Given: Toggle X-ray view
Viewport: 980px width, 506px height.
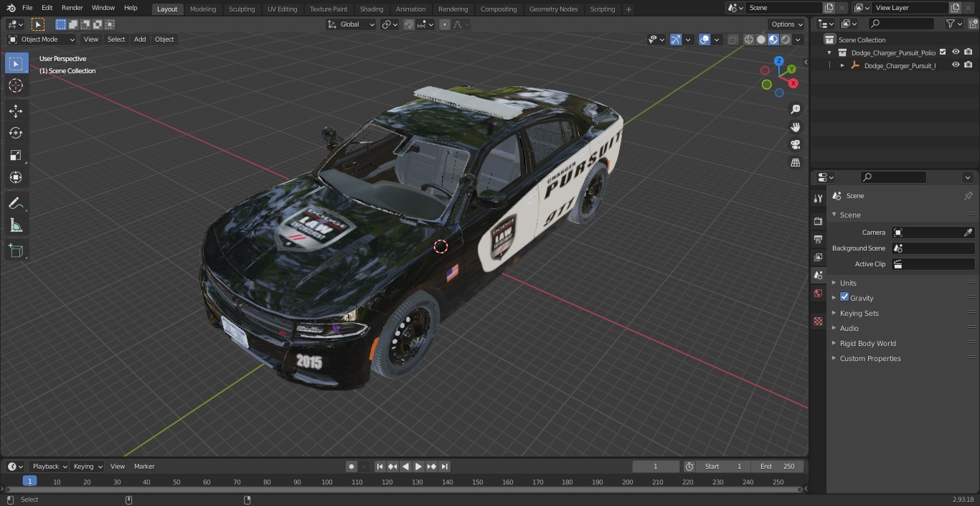Looking at the screenshot, I should (732, 39).
